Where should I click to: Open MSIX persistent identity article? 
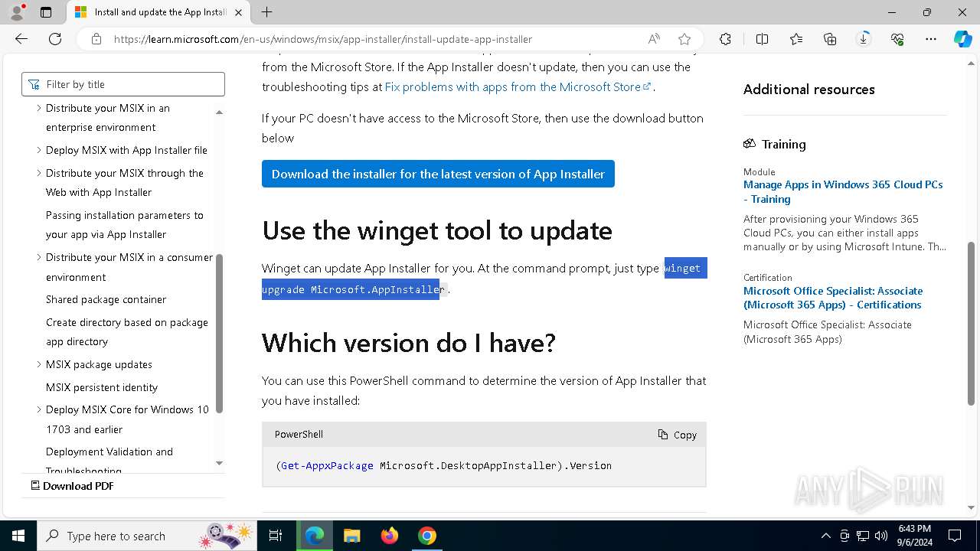102,387
